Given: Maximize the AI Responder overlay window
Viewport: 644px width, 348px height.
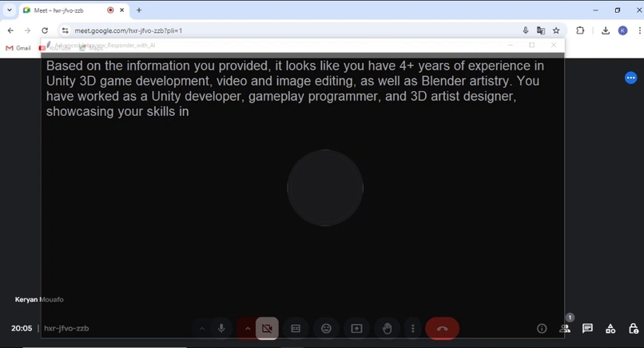Looking at the screenshot, I should point(532,45).
